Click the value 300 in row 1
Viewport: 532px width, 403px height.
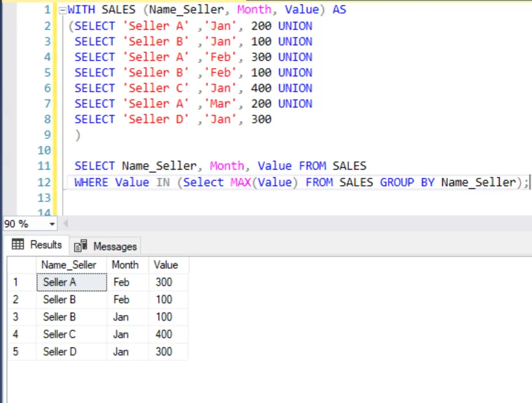pyautogui.click(x=168, y=282)
